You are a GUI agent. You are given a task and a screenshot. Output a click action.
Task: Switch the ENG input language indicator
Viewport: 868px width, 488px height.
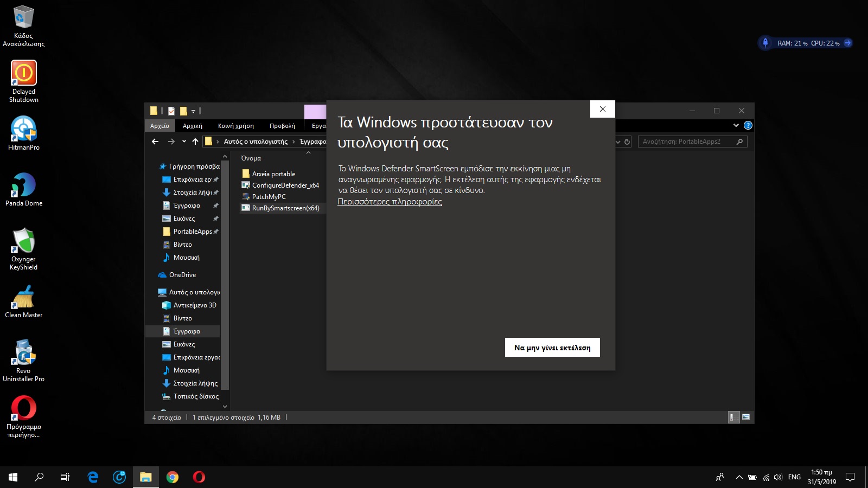click(794, 477)
